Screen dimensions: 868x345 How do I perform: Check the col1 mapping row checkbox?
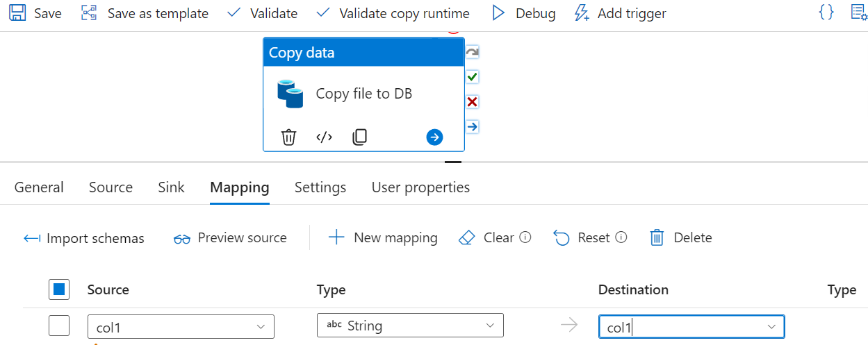[x=59, y=326]
